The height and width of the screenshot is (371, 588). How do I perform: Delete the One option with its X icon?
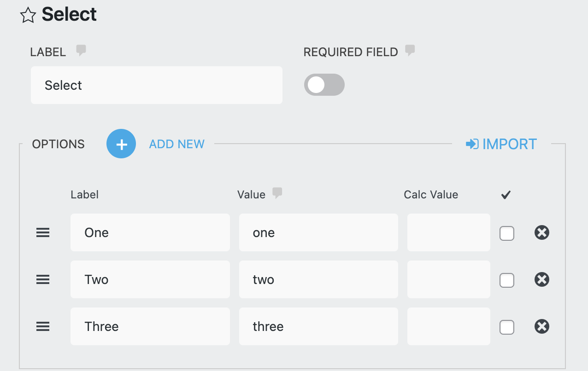[x=541, y=232]
